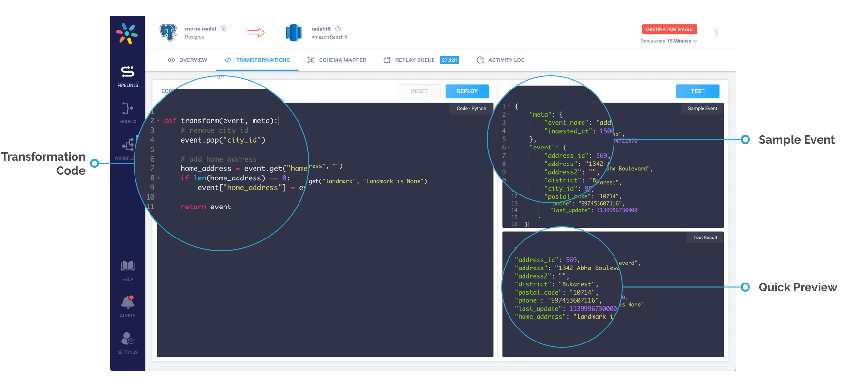Open the Activity Log tab
This screenshot has height=387, width=868.
coord(501,60)
